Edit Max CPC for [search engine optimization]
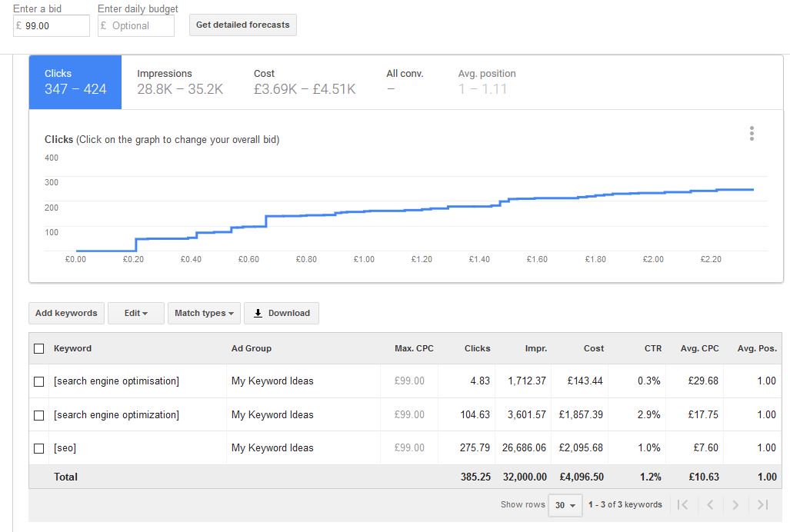 point(409,414)
